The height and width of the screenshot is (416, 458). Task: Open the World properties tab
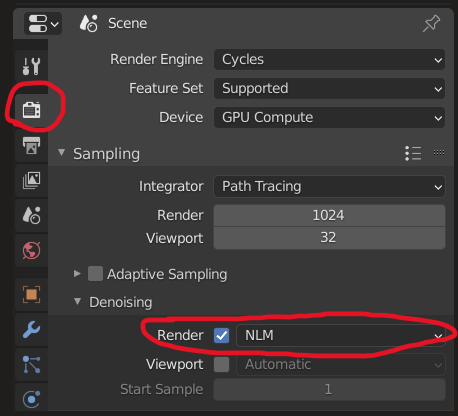31,250
